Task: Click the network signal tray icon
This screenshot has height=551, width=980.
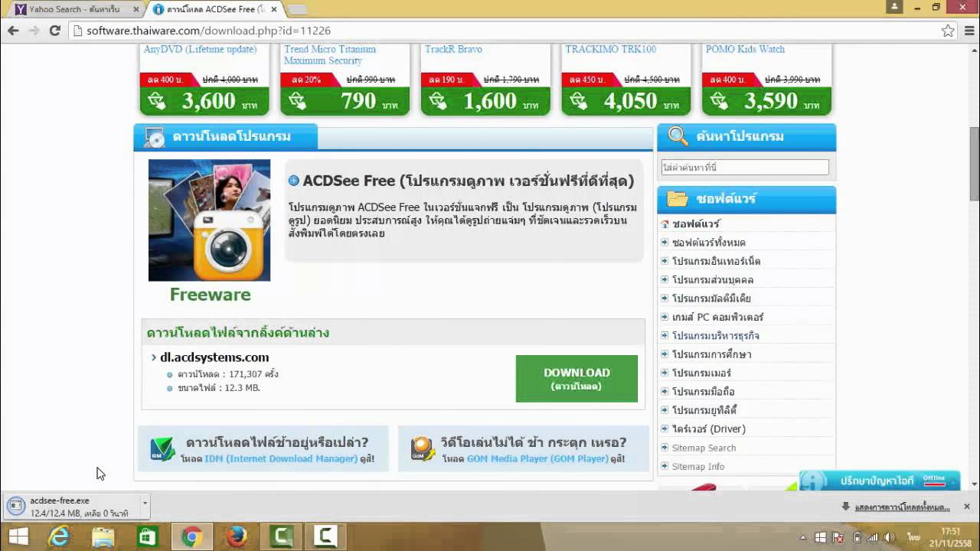Action: coord(872,537)
